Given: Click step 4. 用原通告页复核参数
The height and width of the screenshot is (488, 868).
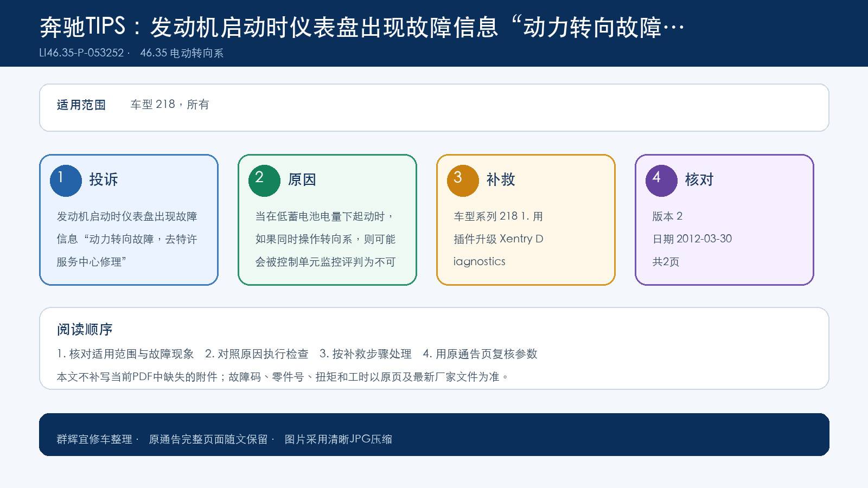Looking at the screenshot, I should coord(480,354).
